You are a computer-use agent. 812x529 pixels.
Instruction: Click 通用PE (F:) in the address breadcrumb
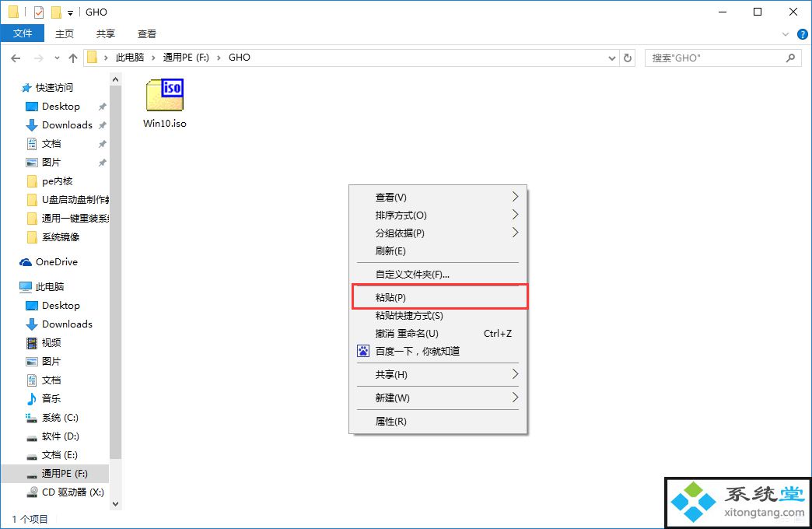pyautogui.click(x=186, y=58)
